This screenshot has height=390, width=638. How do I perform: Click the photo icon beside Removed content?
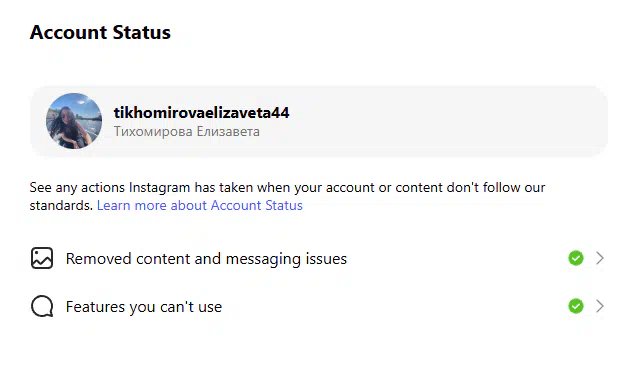pyautogui.click(x=42, y=258)
